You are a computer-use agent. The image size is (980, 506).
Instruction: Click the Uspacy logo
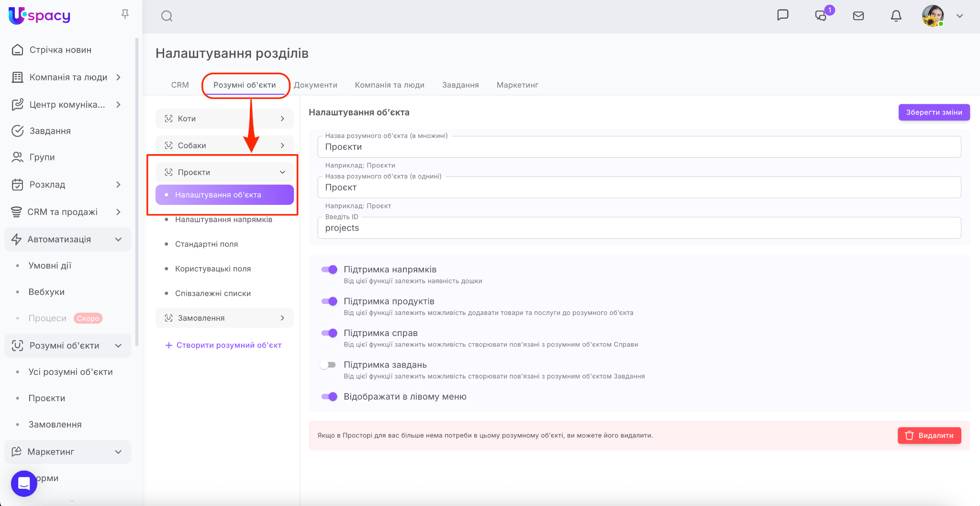pyautogui.click(x=39, y=16)
